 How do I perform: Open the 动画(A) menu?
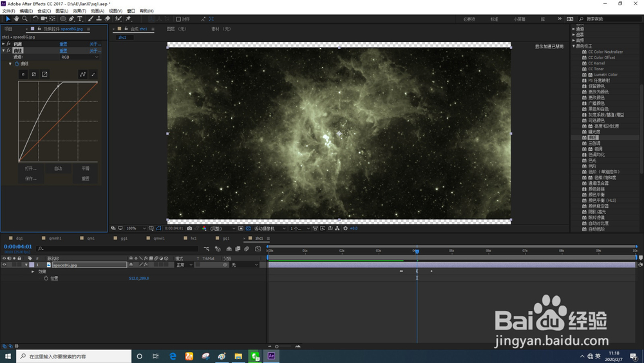click(x=97, y=11)
